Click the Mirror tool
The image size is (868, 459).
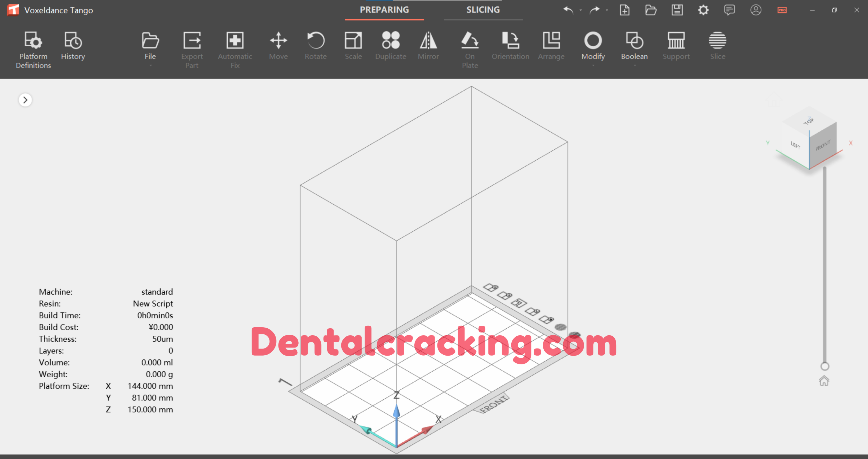coord(428,46)
